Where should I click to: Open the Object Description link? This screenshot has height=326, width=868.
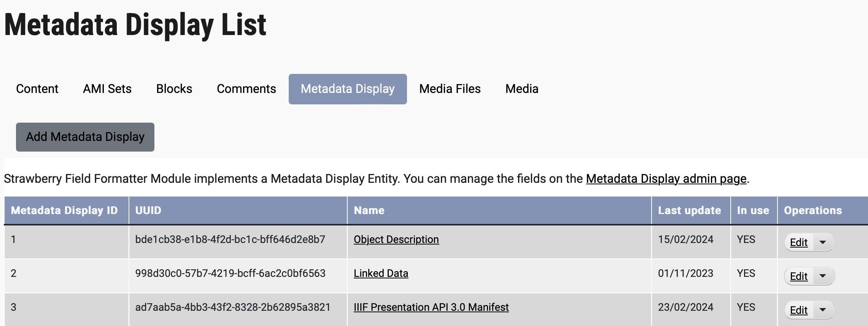pyautogui.click(x=396, y=240)
